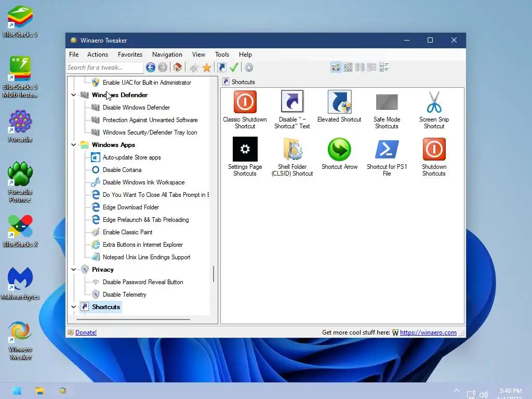The width and height of the screenshot is (532, 399).
Task: Click the Windows Start button
Action: [x=17, y=391]
